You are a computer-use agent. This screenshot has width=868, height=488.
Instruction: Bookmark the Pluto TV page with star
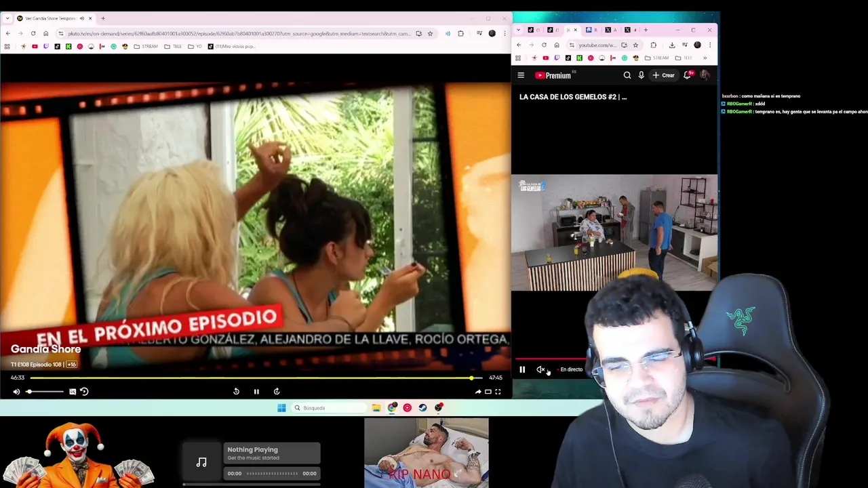click(x=430, y=33)
